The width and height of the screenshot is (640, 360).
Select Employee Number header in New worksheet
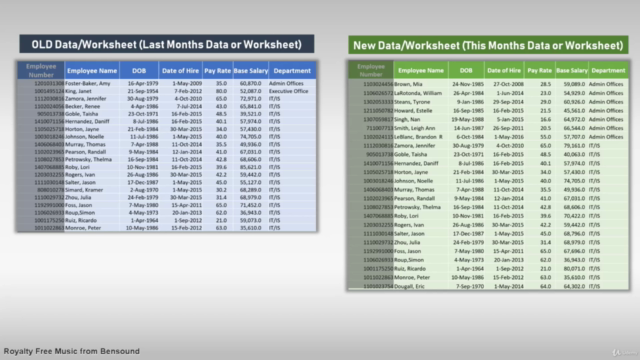tap(371, 70)
